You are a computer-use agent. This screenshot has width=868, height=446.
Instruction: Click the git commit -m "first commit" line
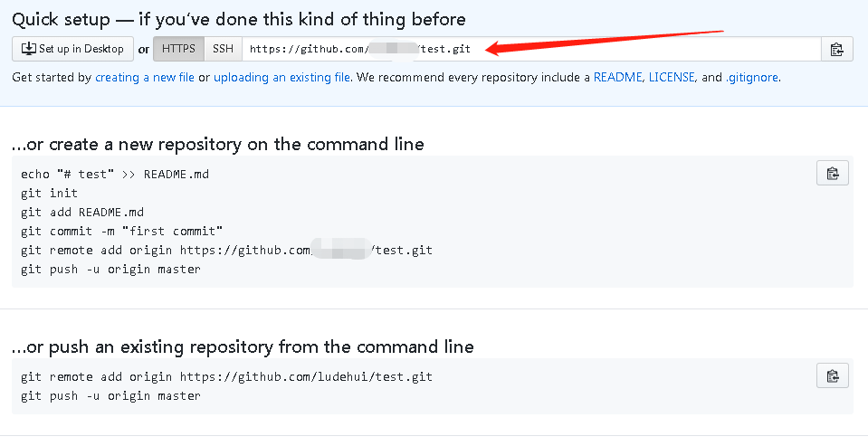(122, 232)
